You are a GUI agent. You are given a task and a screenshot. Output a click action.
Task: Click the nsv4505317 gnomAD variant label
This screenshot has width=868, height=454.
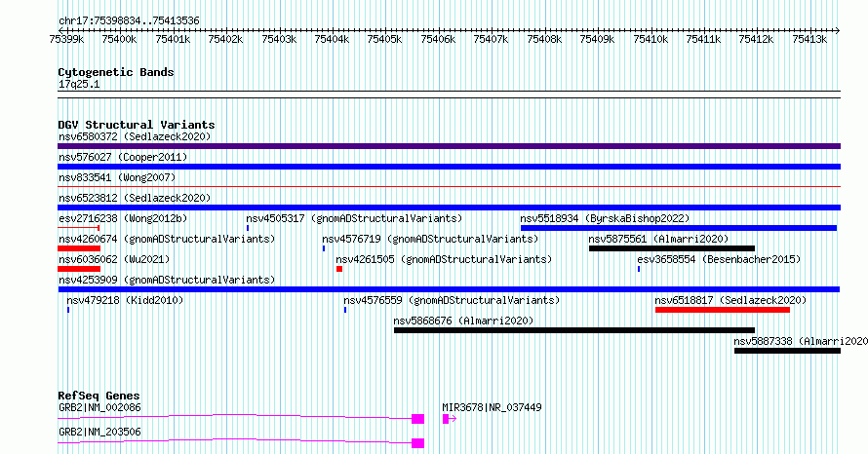tap(354, 218)
